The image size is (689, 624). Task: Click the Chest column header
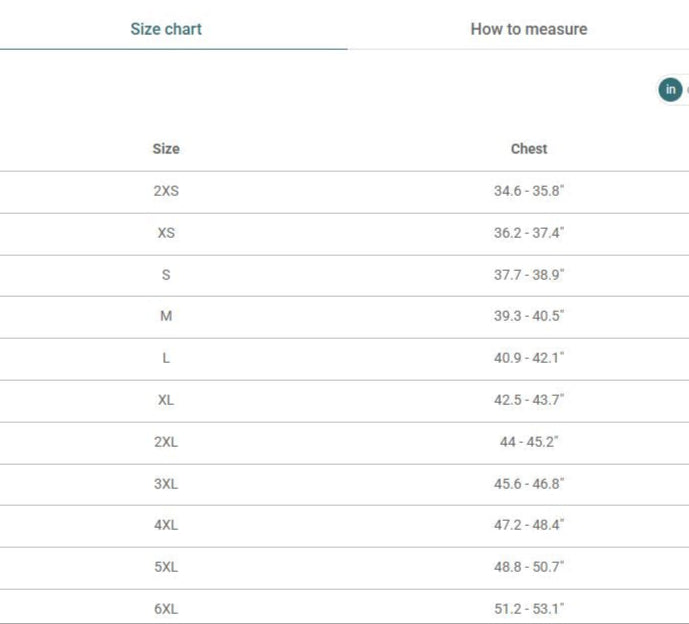[529, 149]
